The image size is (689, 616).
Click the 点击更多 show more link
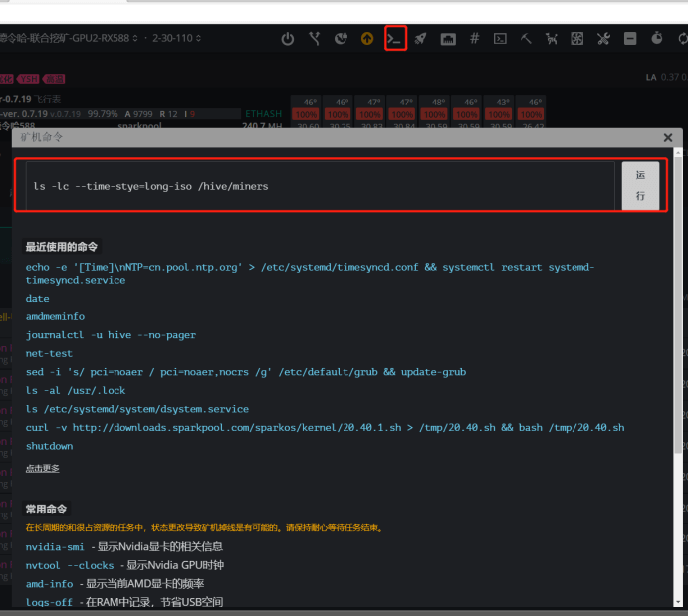tap(42, 468)
